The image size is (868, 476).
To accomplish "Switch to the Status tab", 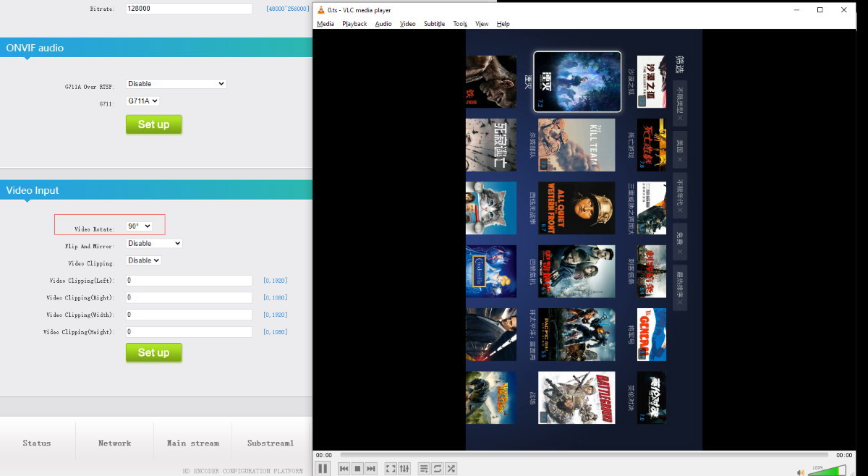I will [37, 443].
